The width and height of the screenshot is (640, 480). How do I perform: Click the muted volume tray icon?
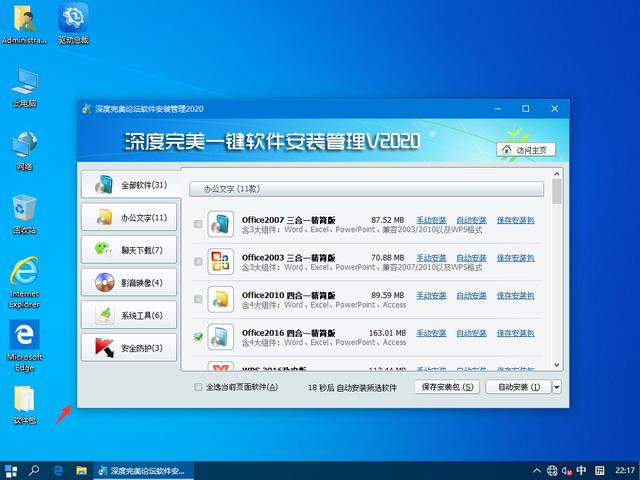tap(567, 471)
